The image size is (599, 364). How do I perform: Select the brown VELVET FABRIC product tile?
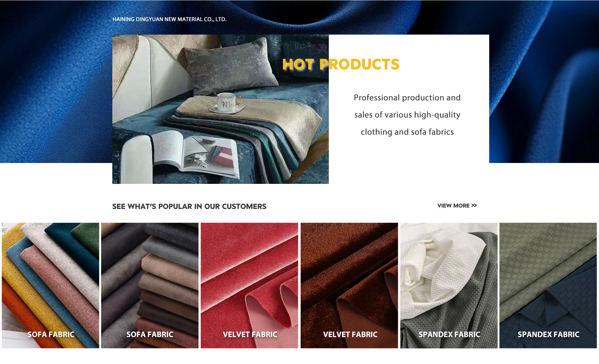349,285
